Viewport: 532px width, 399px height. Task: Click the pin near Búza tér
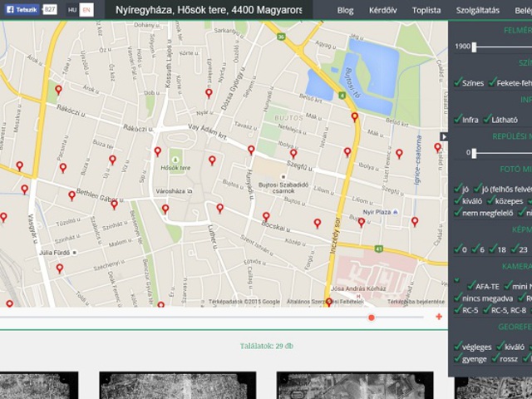(113, 160)
